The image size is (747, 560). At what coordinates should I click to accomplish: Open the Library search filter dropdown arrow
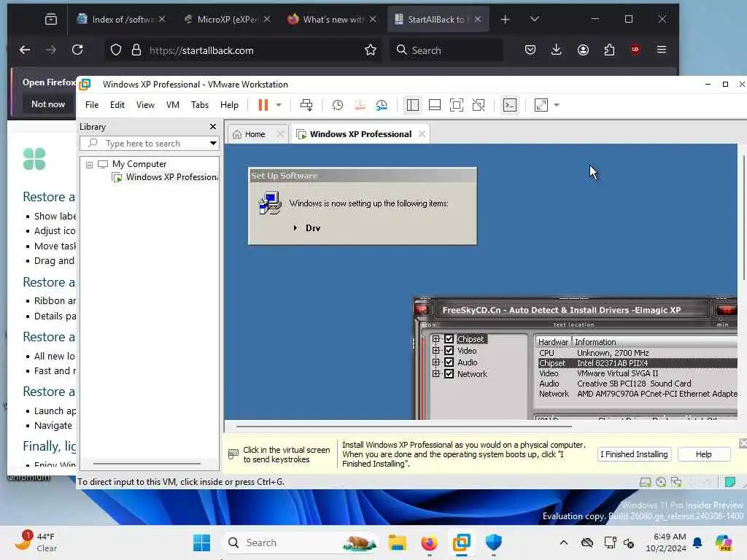[213, 144]
